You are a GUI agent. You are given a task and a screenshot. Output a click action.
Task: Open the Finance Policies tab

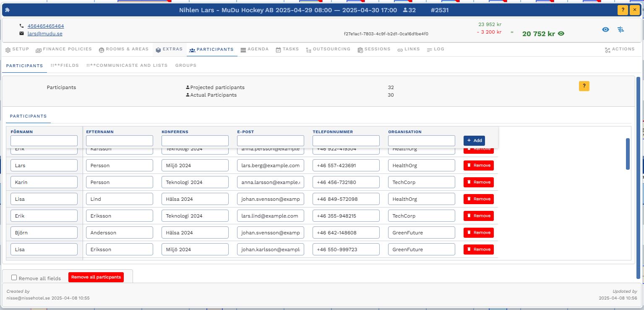64,49
